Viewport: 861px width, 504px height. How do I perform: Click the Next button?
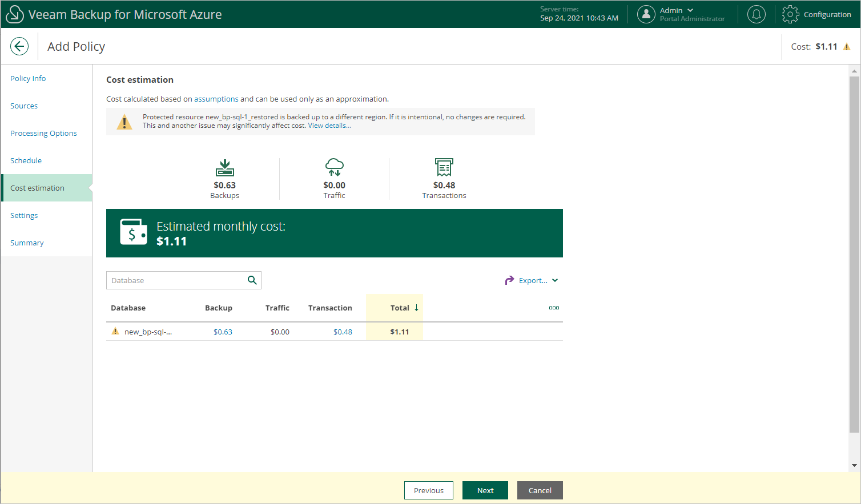pyautogui.click(x=485, y=490)
